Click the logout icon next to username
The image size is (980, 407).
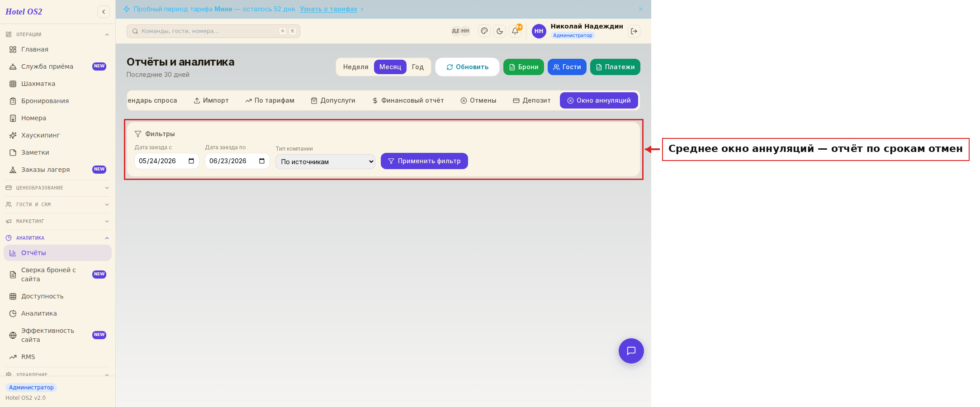(634, 31)
